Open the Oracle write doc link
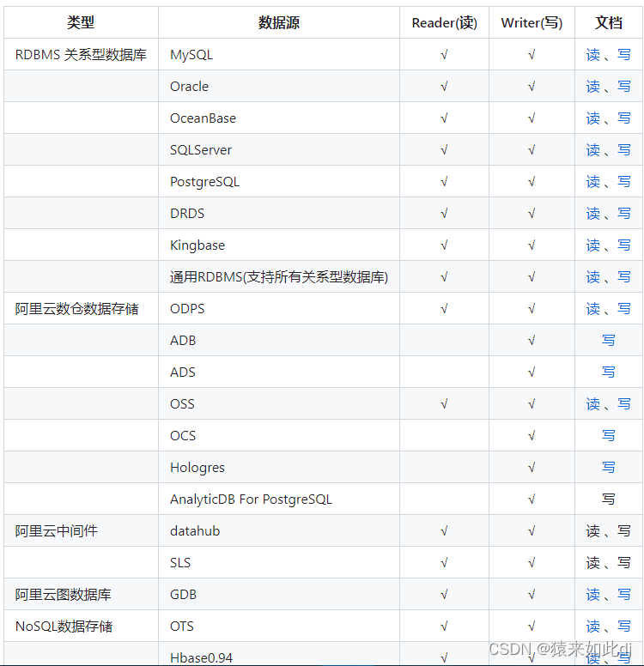The width and height of the screenshot is (644, 666). pos(624,87)
